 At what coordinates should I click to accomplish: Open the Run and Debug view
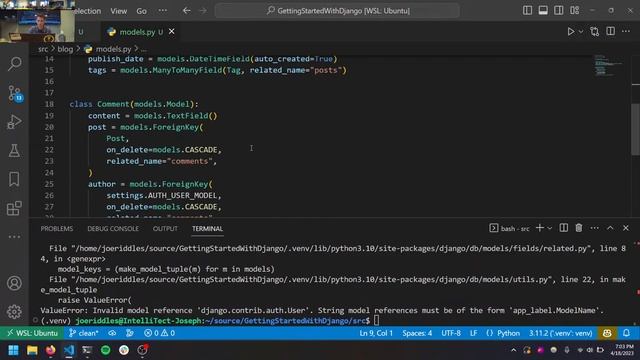15,122
